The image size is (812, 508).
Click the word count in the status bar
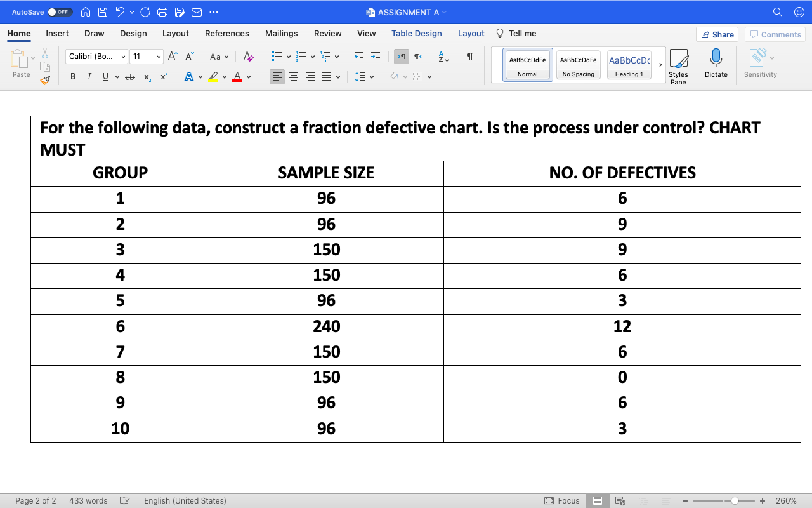coord(88,500)
